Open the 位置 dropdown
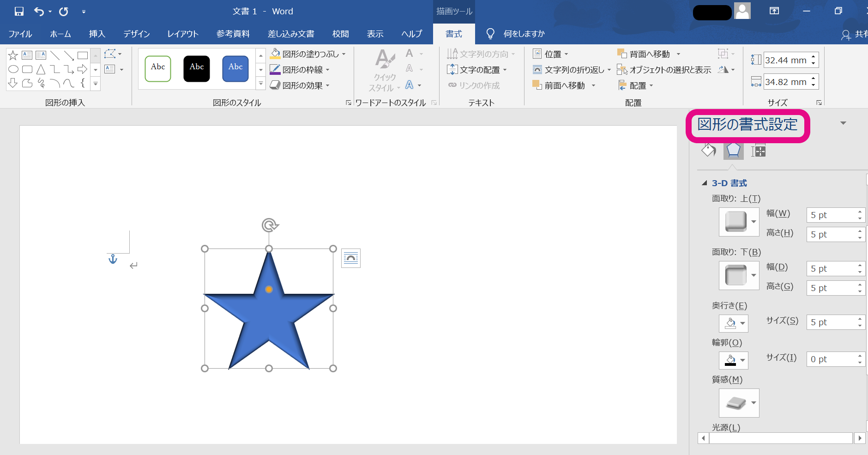The height and width of the screenshot is (455, 868). pos(551,54)
